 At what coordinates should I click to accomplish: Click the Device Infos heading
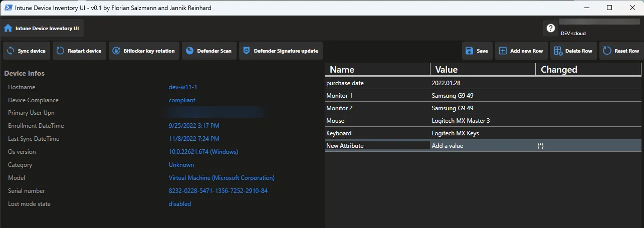tap(25, 73)
